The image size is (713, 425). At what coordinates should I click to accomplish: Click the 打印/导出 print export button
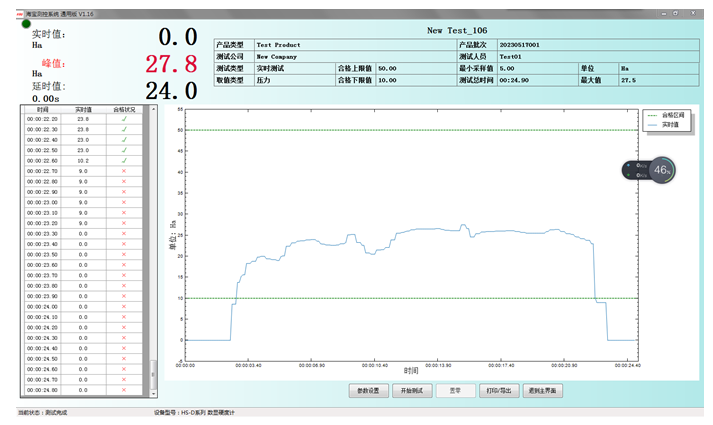pos(499,390)
